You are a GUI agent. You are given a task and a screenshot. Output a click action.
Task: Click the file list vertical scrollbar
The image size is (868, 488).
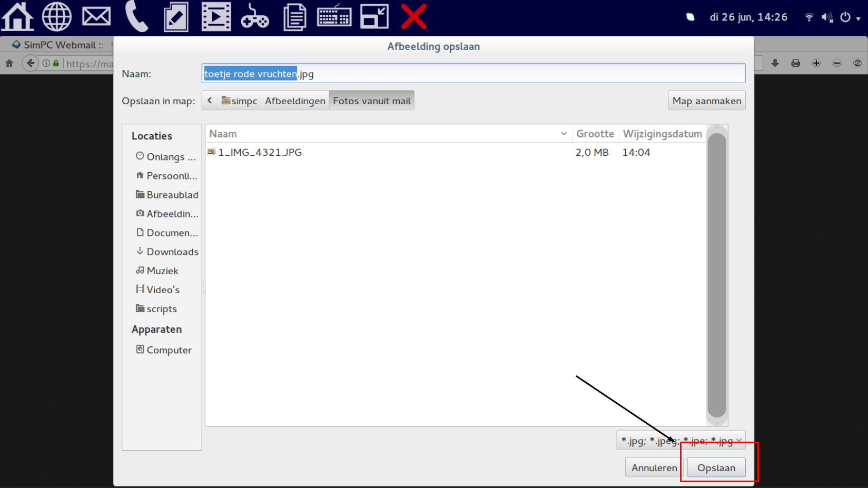pyautogui.click(x=717, y=275)
